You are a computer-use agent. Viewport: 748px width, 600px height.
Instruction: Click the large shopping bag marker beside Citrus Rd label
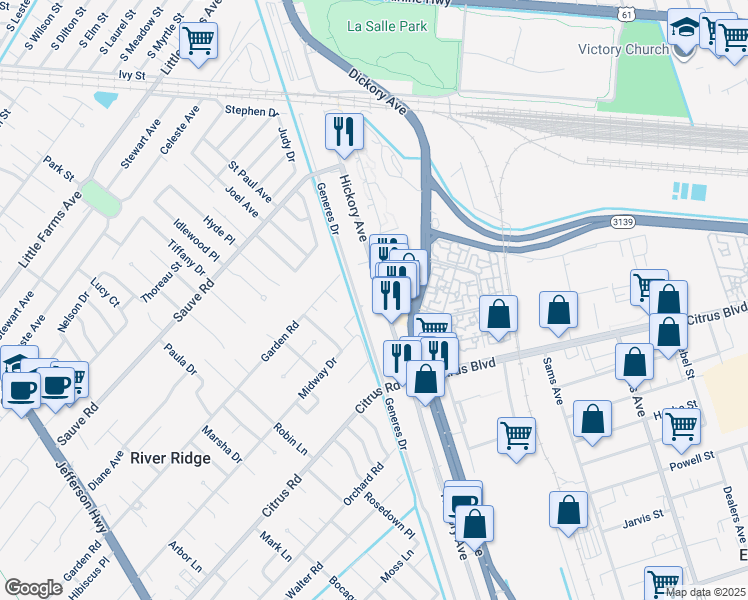[x=426, y=380]
